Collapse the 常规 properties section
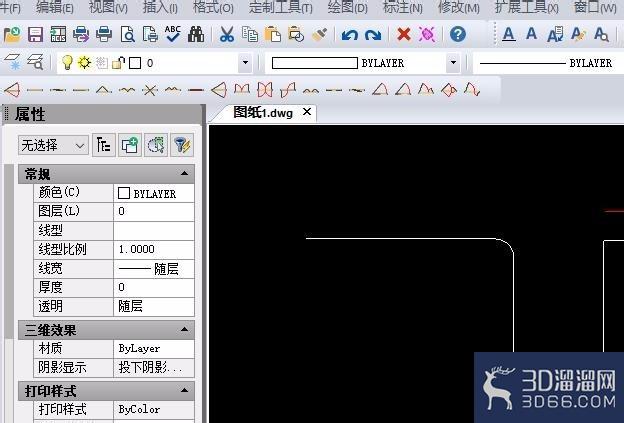This screenshot has height=423, width=624. [184, 173]
